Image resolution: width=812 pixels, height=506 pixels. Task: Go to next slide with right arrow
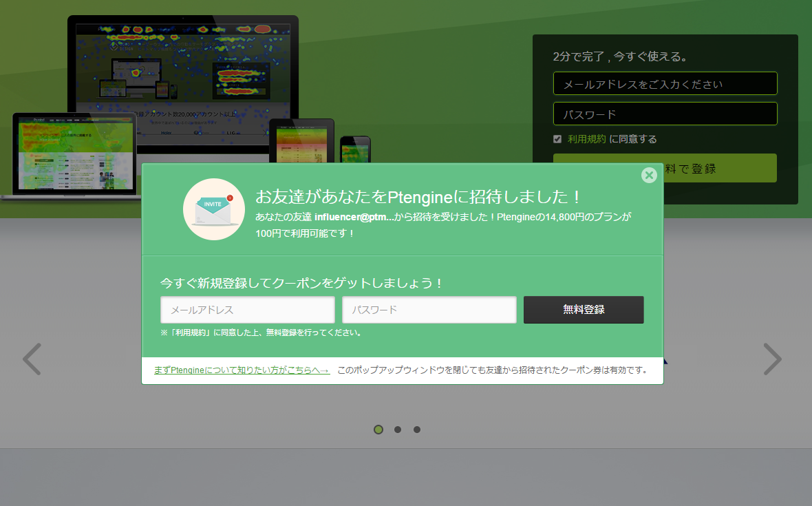pos(772,359)
